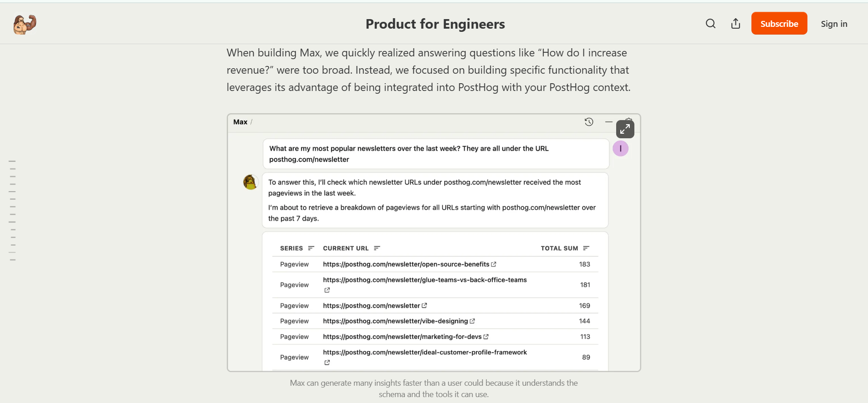Click the Max label in the widget header
This screenshot has width=868, height=403.
pos(240,122)
